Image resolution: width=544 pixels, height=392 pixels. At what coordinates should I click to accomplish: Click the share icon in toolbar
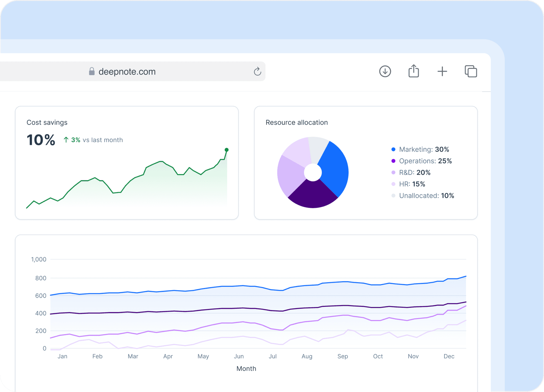[414, 71]
